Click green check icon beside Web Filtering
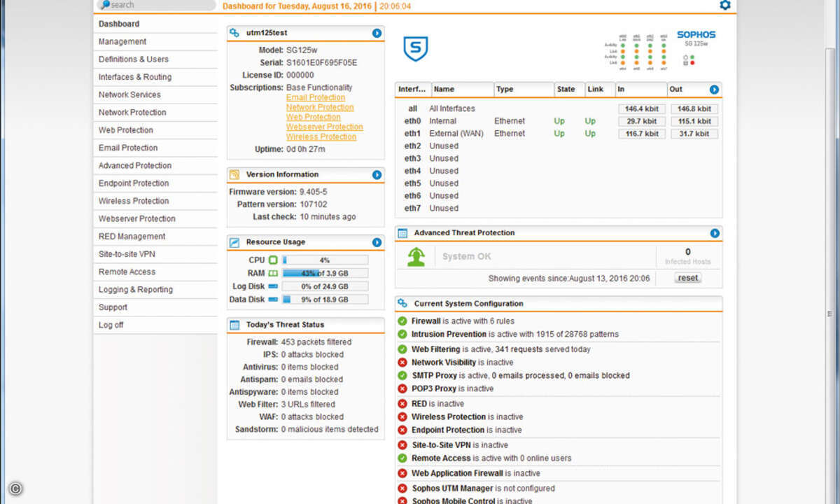Viewport: 840px width, 504px height. 402,349
